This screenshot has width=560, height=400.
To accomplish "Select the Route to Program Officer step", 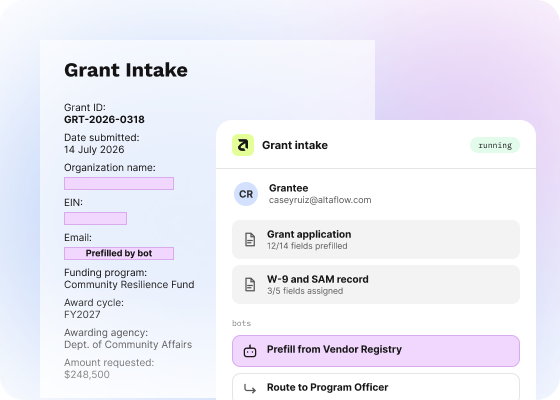I will point(376,387).
